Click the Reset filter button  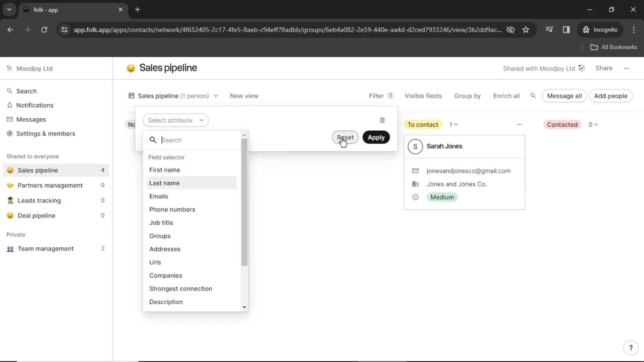click(x=345, y=137)
